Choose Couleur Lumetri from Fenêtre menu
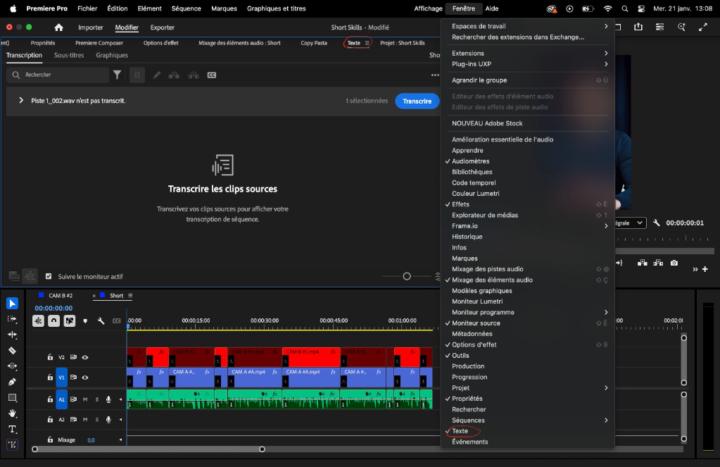The width and height of the screenshot is (720, 467). 475,193
